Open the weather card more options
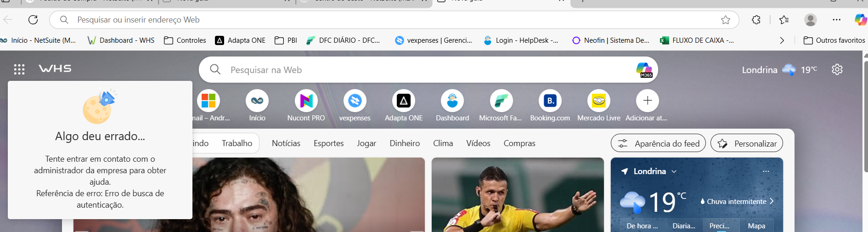 [x=766, y=171]
